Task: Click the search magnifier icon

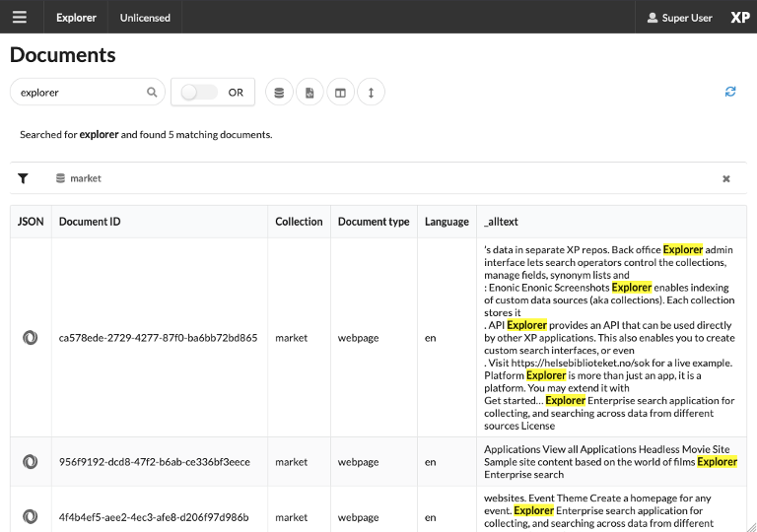Action: (x=152, y=92)
